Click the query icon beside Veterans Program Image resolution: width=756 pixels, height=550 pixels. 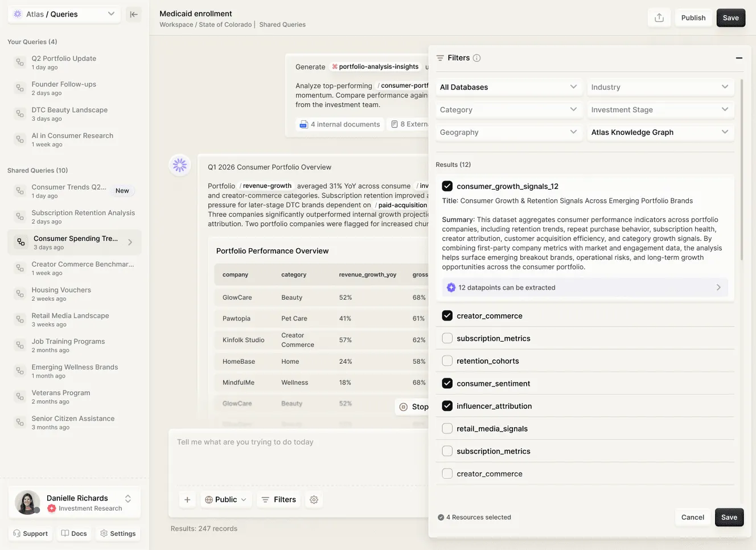point(20,397)
